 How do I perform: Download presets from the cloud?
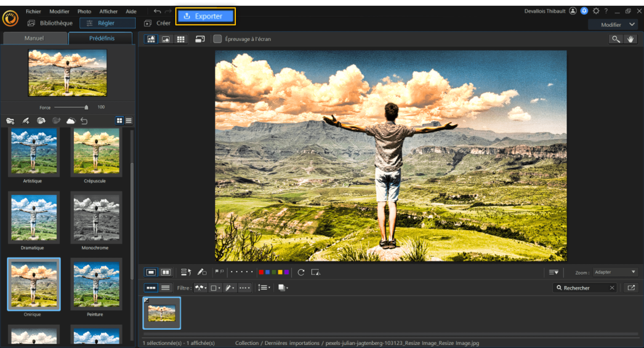(71, 121)
